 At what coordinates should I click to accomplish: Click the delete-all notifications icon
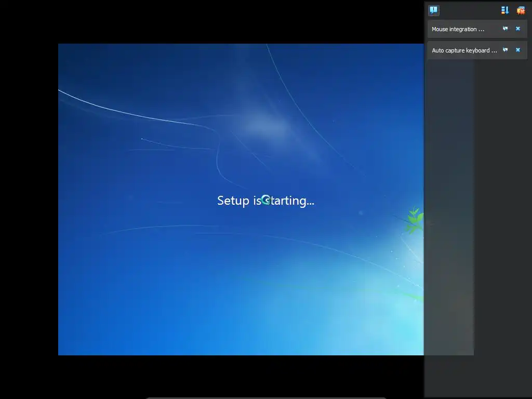[521, 10]
